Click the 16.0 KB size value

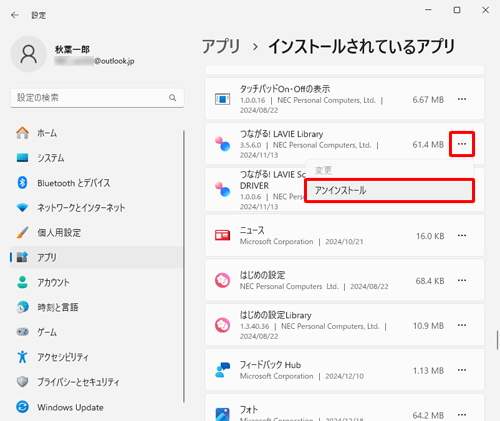coord(430,236)
